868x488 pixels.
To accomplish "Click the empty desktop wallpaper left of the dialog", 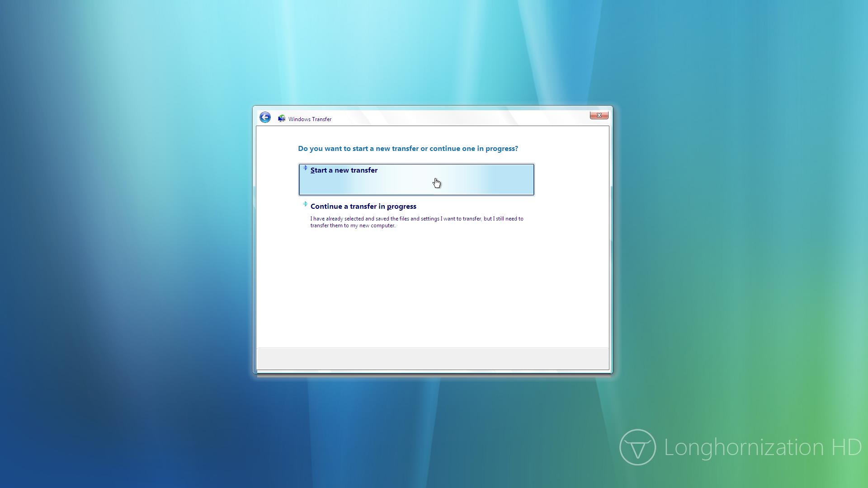I will tap(127, 244).
